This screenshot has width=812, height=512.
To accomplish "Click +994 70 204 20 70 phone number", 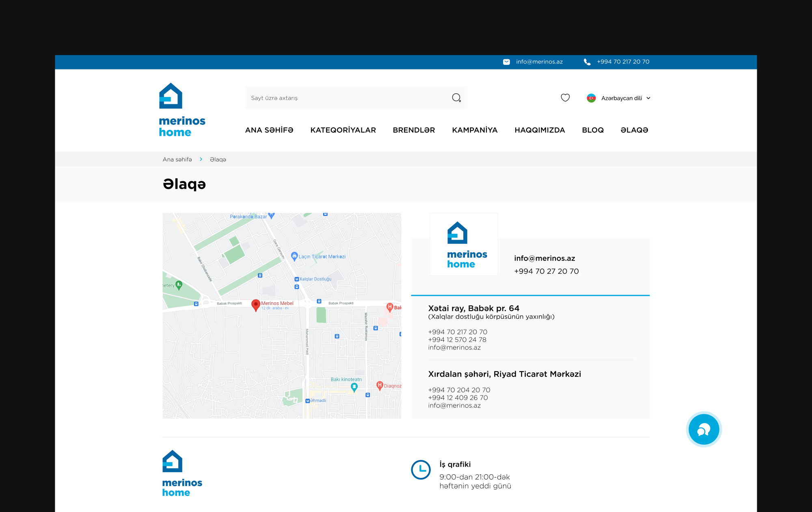I will click(459, 390).
